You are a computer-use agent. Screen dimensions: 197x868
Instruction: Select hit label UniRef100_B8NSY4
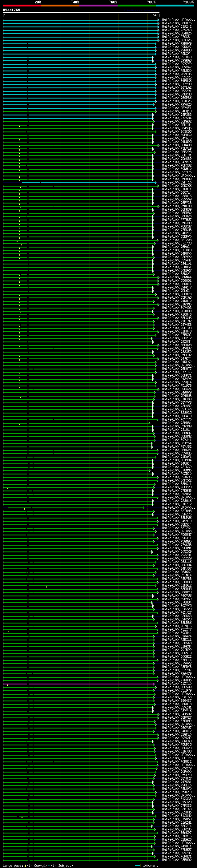(x=177, y=274)
